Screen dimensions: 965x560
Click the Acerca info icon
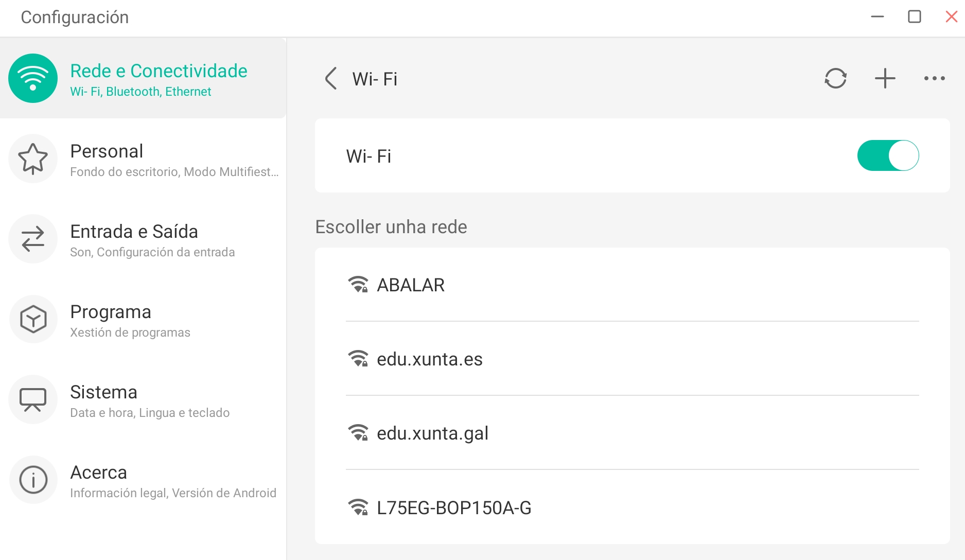(x=33, y=480)
